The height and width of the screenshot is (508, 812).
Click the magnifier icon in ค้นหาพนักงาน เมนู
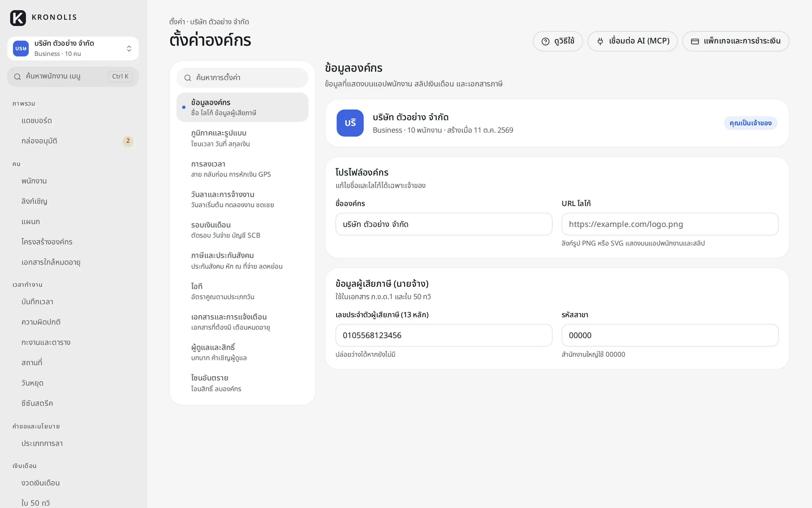pyautogui.click(x=17, y=76)
